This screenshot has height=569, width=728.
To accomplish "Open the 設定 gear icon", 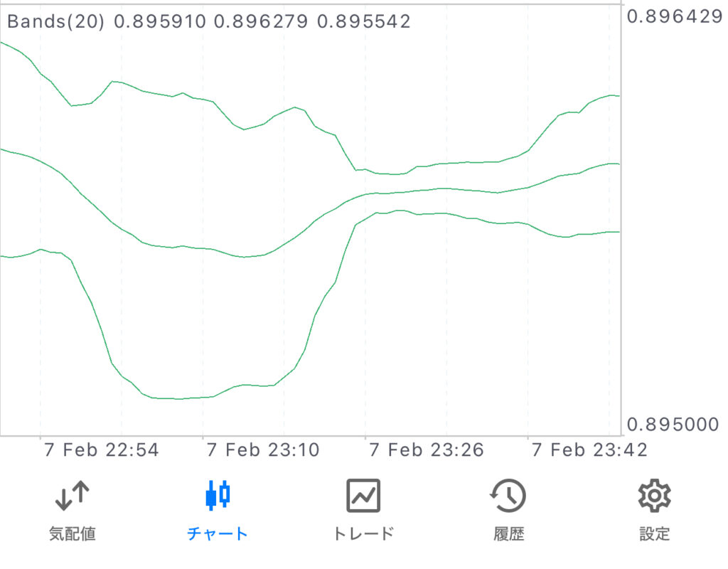I will pos(654,496).
